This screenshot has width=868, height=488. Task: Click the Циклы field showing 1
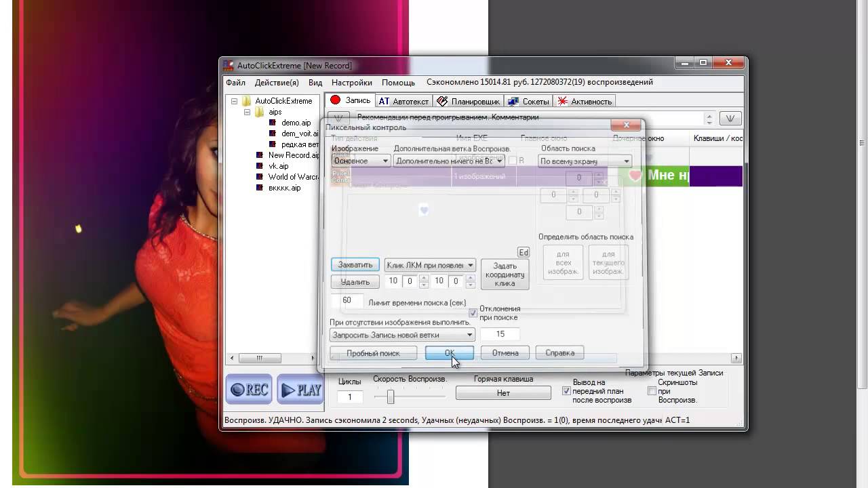(x=350, y=397)
